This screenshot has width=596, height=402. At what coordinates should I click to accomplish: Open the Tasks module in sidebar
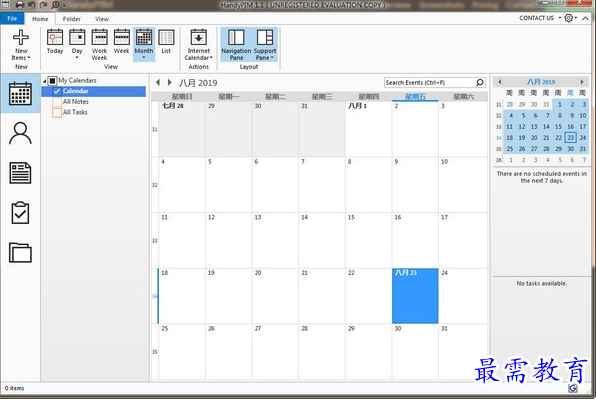(20, 213)
